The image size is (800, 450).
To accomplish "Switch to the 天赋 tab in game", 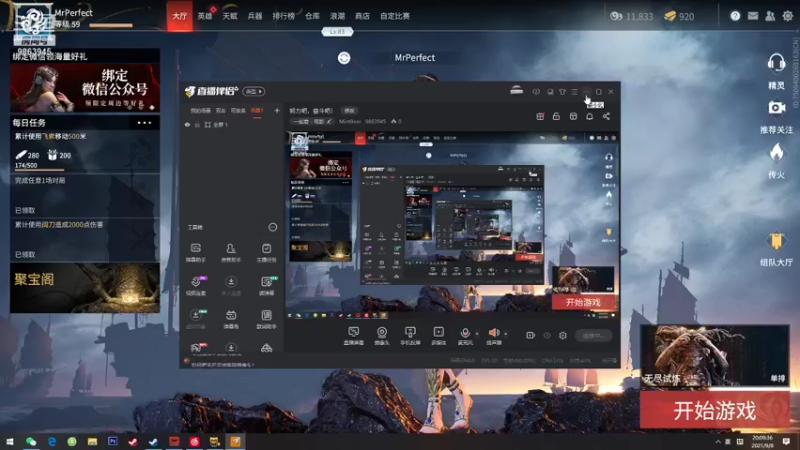I will [x=230, y=16].
